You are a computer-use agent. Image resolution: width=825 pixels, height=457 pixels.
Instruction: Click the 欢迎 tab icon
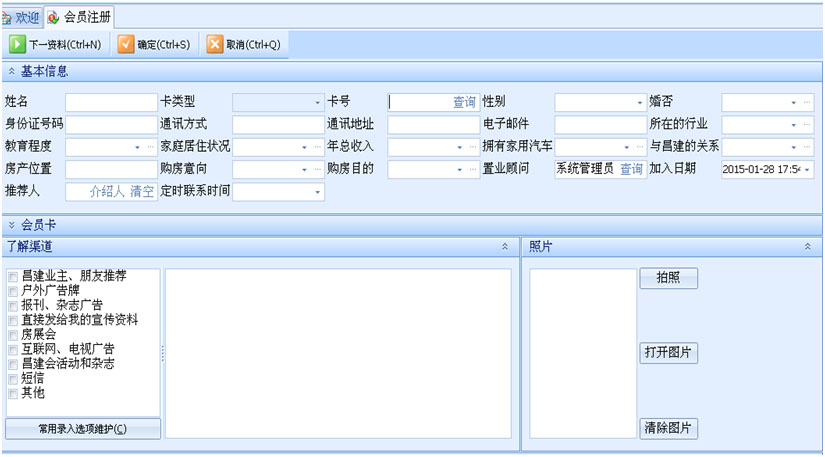click(x=7, y=17)
